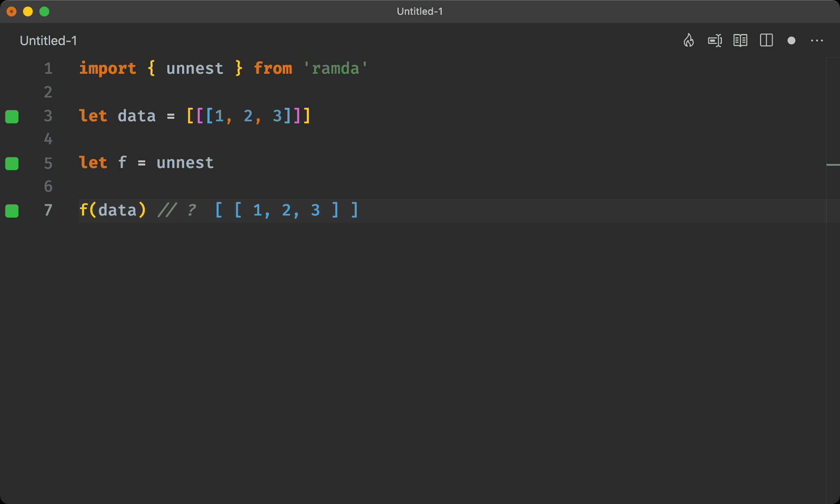Click the inline result [ [ 1, 2, 3 ] ]
The height and width of the screenshot is (504, 840).
tap(286, 210)
